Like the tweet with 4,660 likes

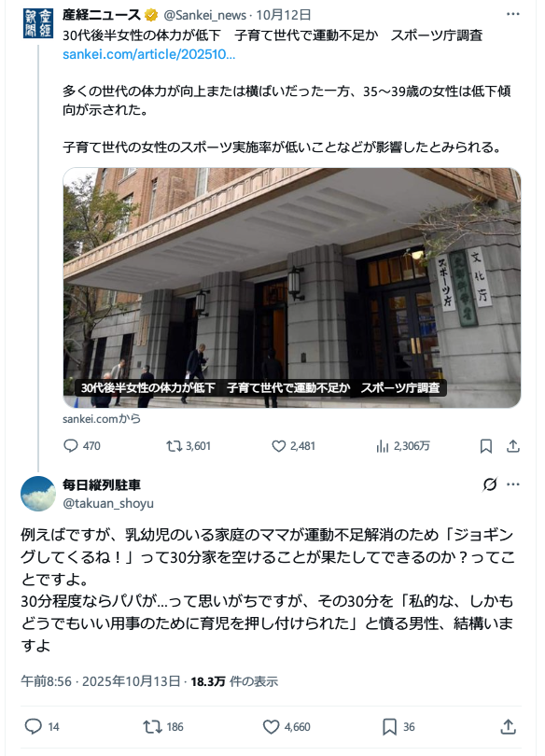286,726
